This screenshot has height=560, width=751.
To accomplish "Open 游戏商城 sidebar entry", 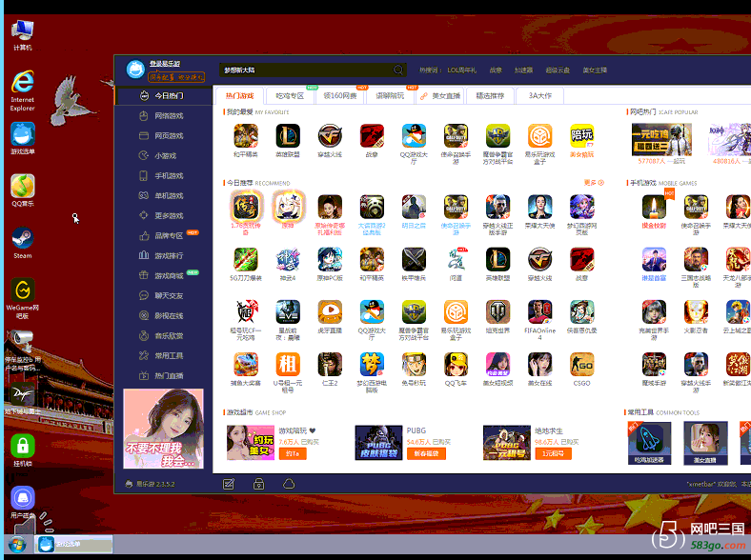I will click(163, 275).
